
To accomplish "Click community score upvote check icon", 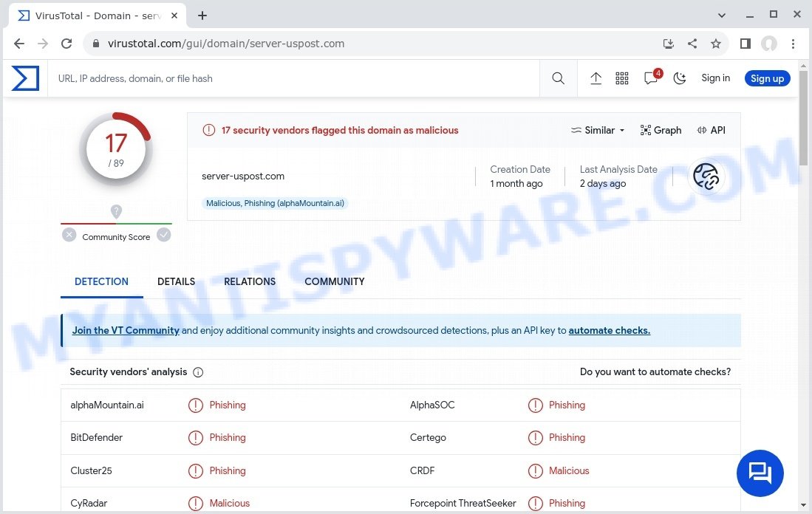I will pos(163,235).
